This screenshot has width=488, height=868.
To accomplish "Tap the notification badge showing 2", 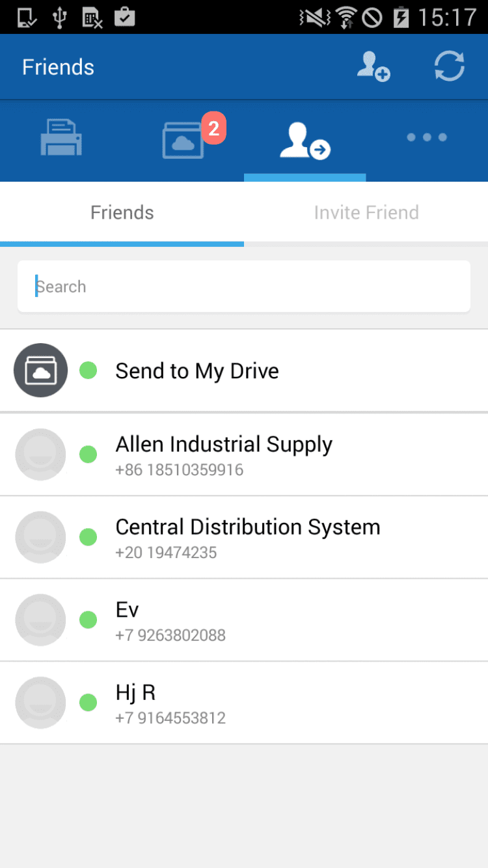I will click(x=213, y=128).
